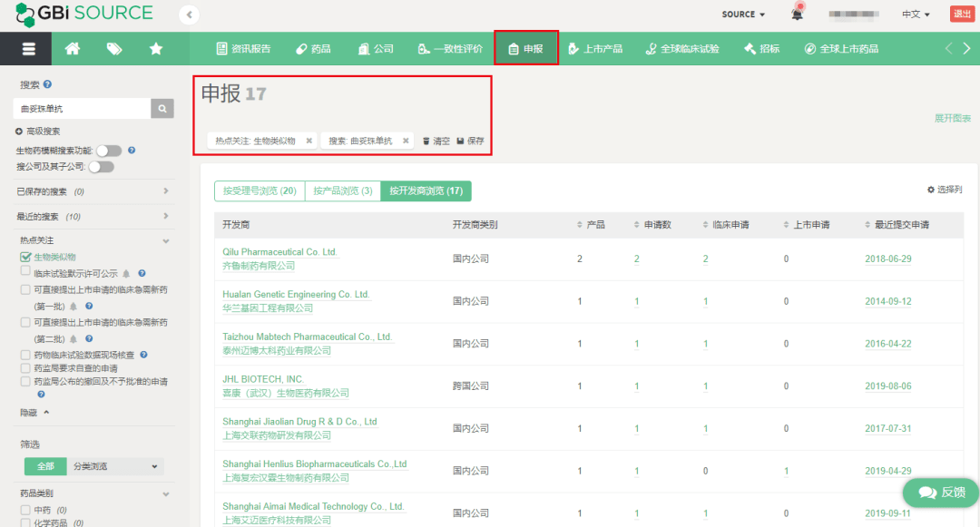
Task: Toggle 生物药模糊搜索功能 switch
Action: pyautogui.click(x=109, y=151)
